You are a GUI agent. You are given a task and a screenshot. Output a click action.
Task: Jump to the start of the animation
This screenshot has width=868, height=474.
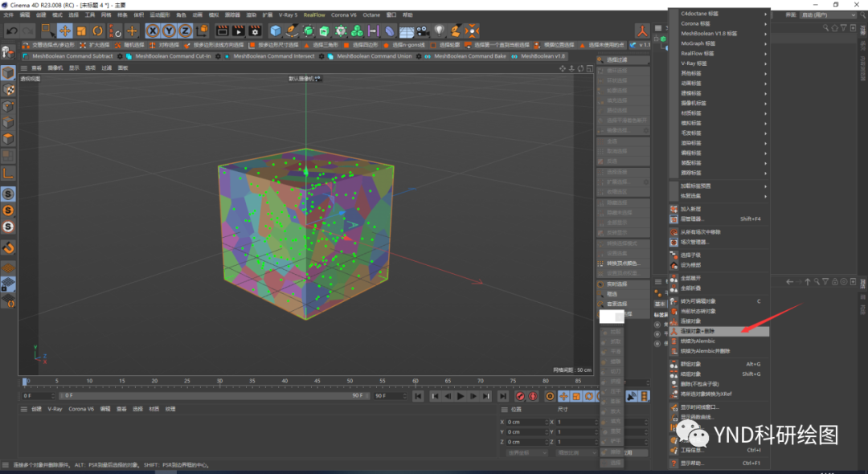(x=418, y=396)
